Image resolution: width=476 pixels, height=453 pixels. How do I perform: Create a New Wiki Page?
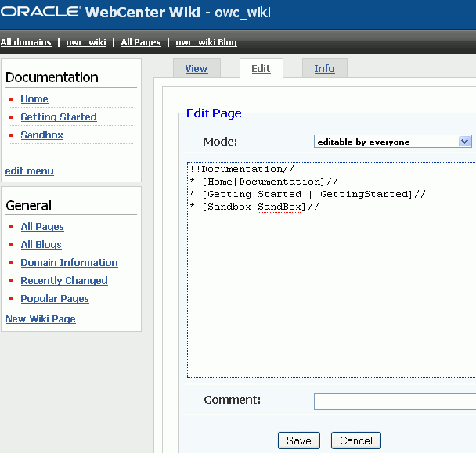tap(41, 319)
